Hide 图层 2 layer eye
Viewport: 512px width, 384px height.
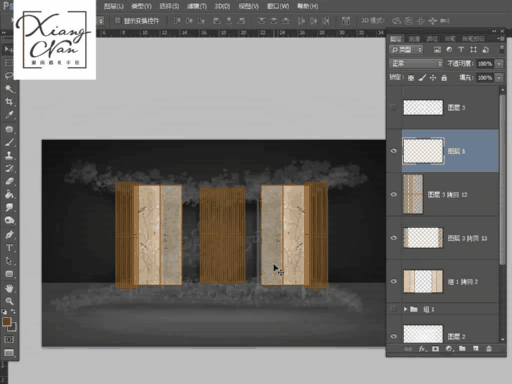coord(393,336)
